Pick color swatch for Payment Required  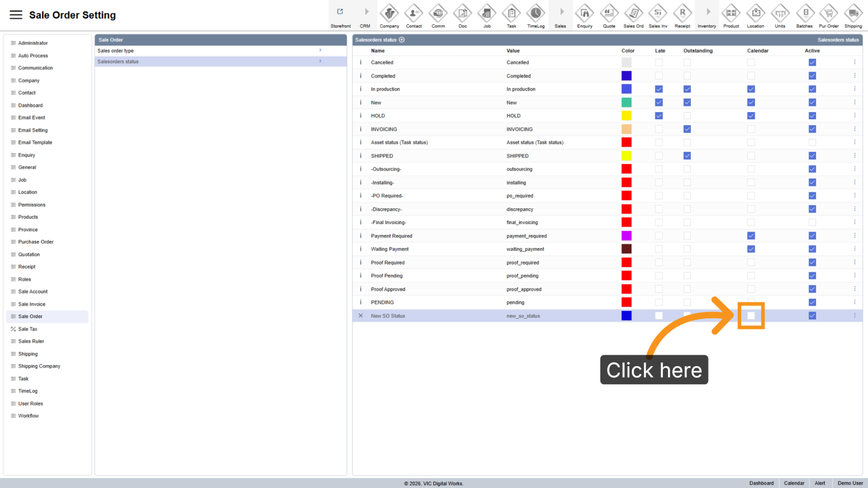pyautogui.click(x=626, y=235)
